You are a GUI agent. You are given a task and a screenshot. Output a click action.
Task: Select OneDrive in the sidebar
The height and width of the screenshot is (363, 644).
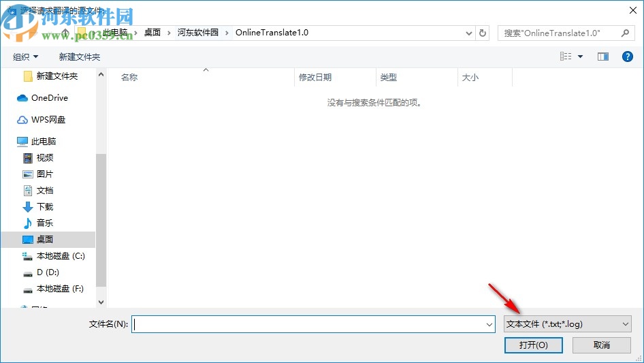[x=49, y=98]
